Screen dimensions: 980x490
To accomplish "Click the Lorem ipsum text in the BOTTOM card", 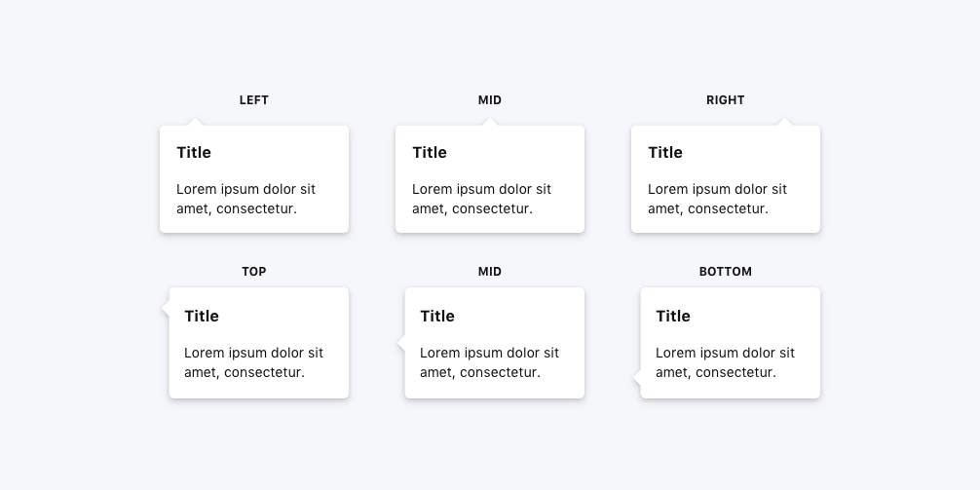I will (x=725, y=362).
